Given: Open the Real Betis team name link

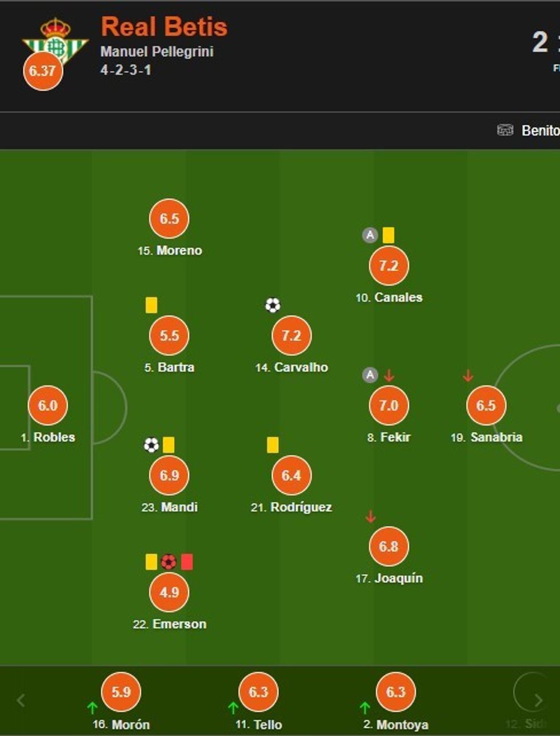Looking at the screenshot, I should pos(164,27).
